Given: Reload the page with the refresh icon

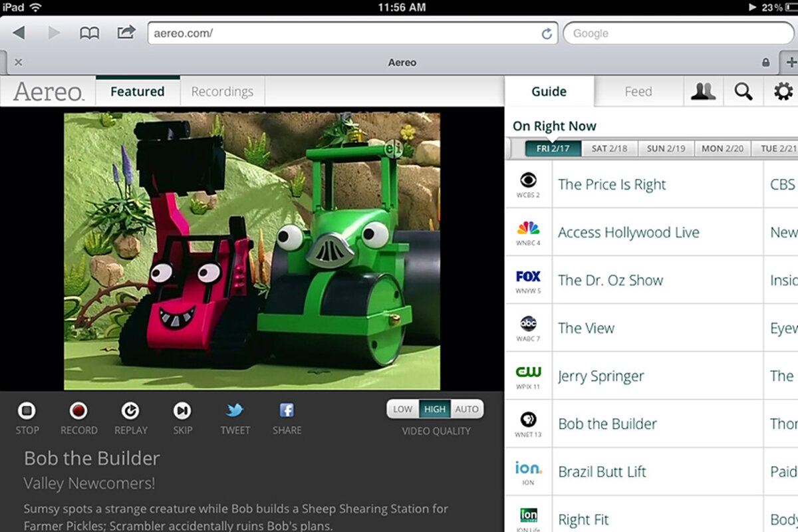Looking at the screenshot, I should pyautogui.click(x=547, y=33).
